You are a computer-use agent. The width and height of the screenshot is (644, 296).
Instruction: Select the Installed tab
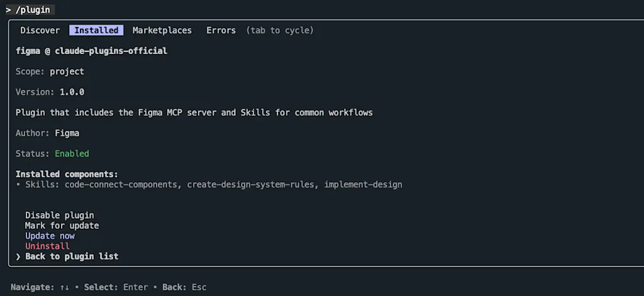[96, 30]
